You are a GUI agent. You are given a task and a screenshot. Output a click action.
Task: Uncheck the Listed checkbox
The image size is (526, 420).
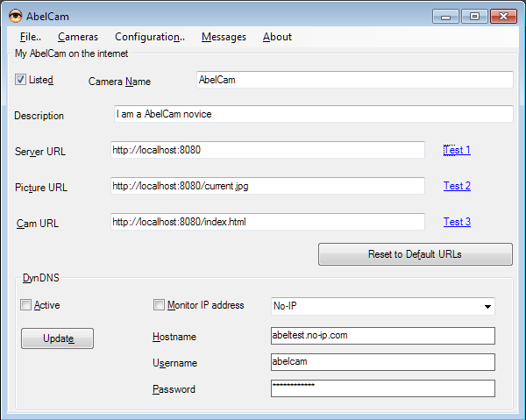21,80
